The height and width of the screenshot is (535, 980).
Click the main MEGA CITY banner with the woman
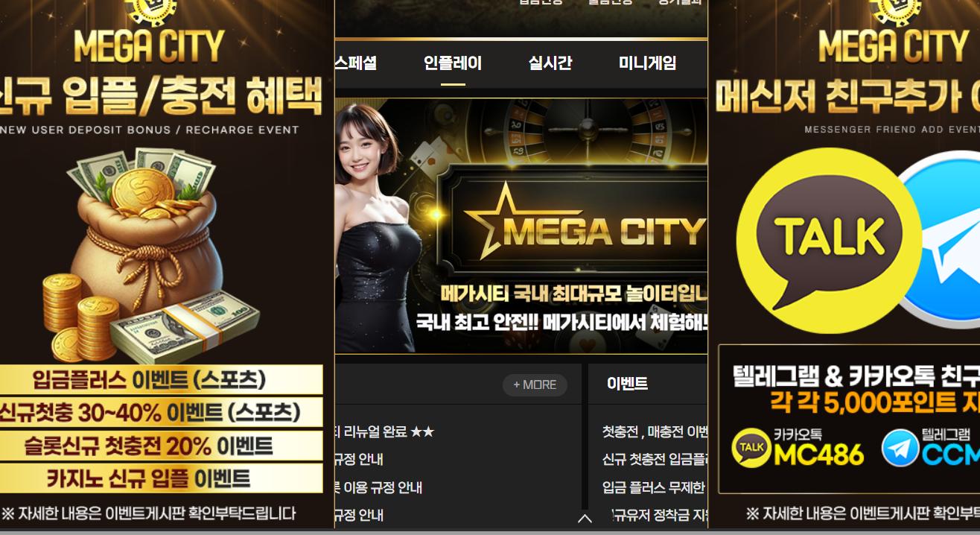[521, 226]
